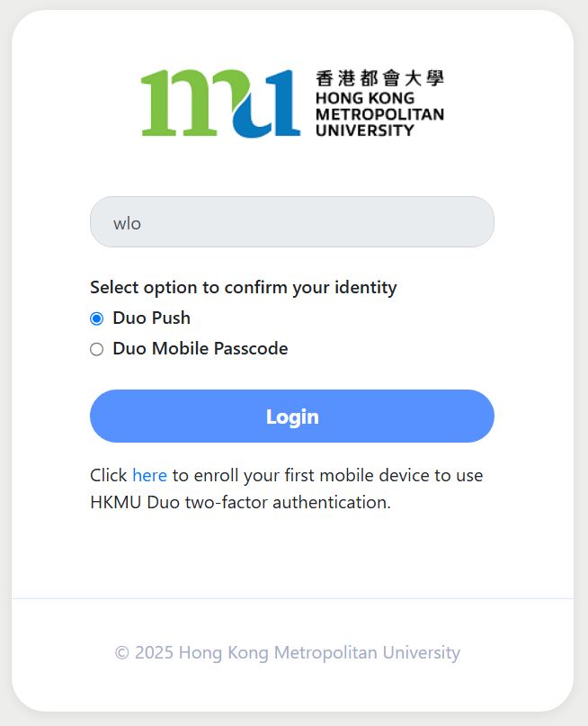
Task: Click "Hong Kong Metropolitan University" in the footer
Action: tap(319, 652)
